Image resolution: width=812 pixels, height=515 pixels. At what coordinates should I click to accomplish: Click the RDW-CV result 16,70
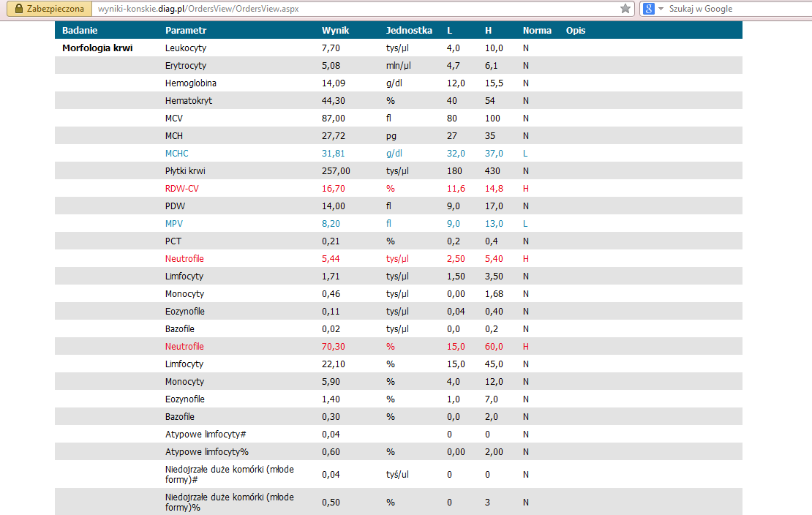click(334, 189)
